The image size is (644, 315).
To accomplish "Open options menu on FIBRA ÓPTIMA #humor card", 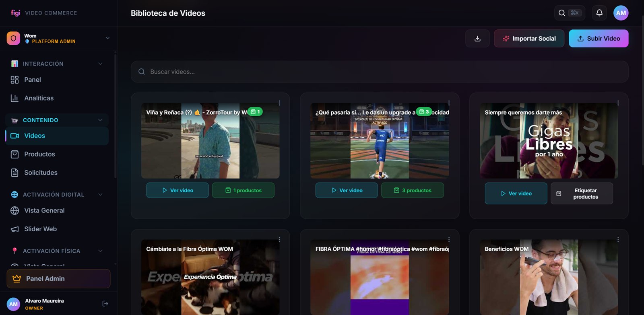I will coord(449,239).
